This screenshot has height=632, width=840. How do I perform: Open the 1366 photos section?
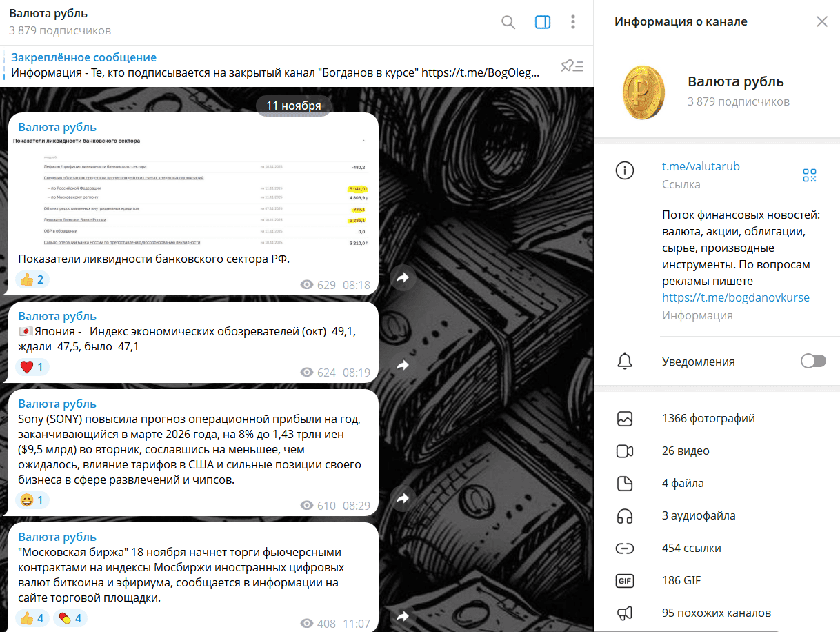click(x=708, y=418)
